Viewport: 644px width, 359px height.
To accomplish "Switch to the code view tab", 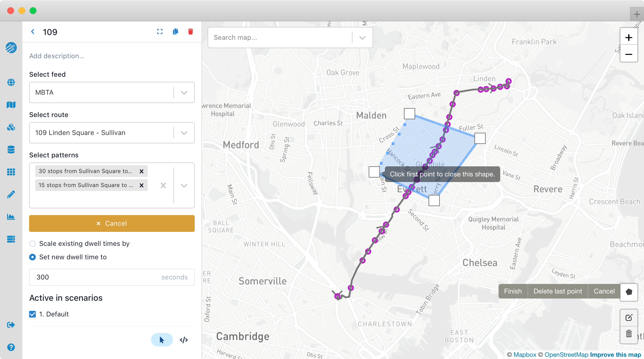I will (x=184, y=340).
